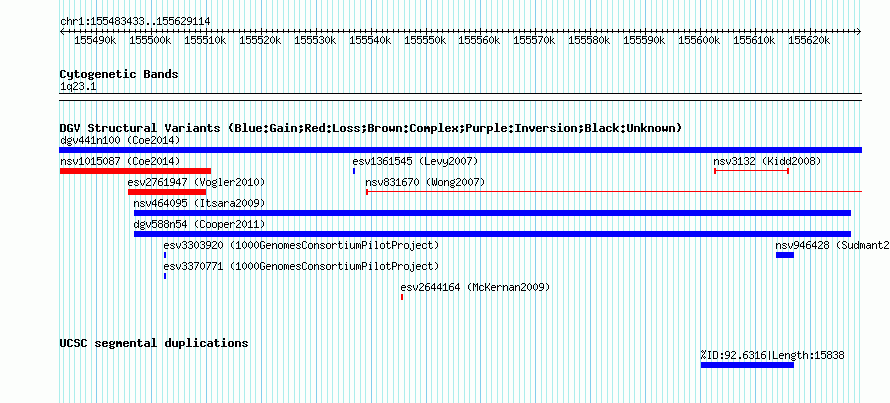Viewport: 890px width, 403px height.
Task: Click the DGV Structural Variants track title
Action: pyautogui.click(x=371, y=128)
